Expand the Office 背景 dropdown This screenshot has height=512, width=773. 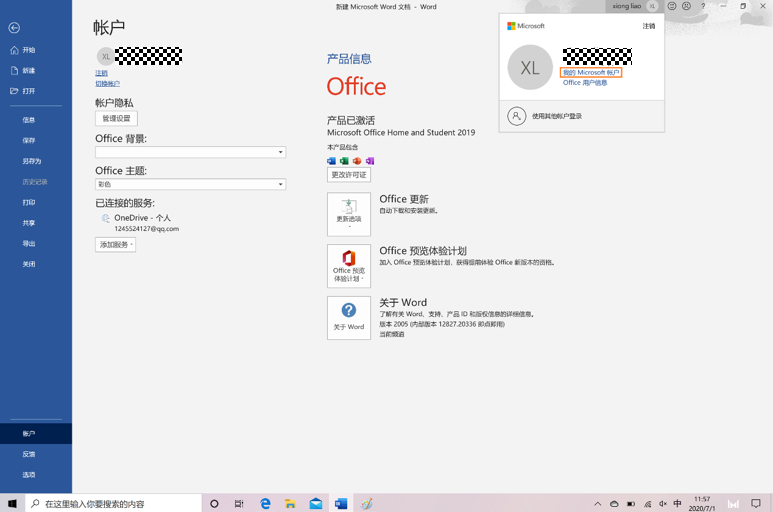click(280, 152)
